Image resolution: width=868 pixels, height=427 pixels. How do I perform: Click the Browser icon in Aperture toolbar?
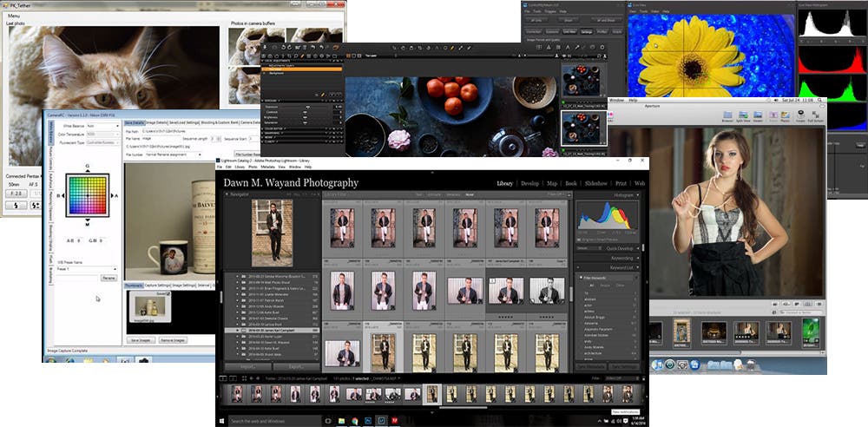[x=727, y=116]
